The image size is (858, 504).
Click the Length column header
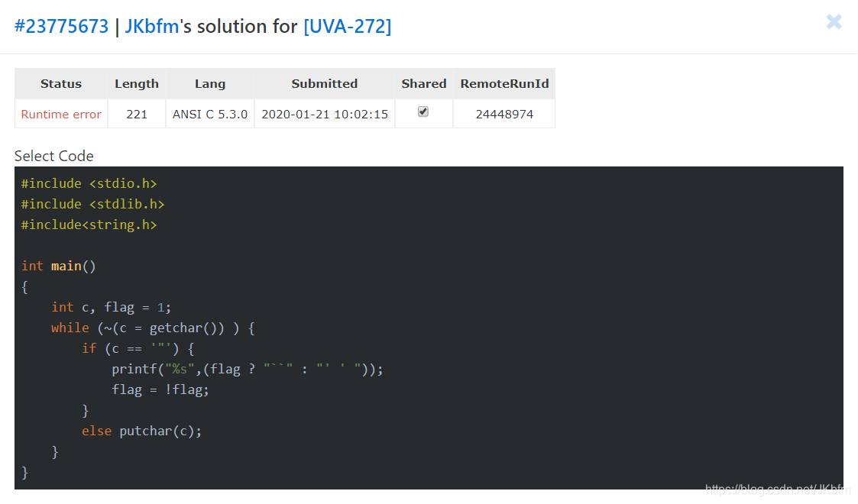point(137,84)
